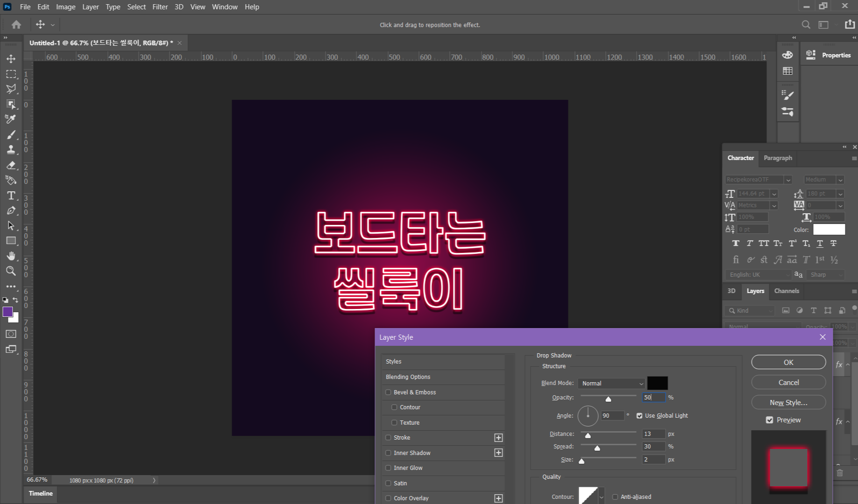Switch to the Channels tab
The height and width of the screenshot is (504, 858).
click(787, 291)
